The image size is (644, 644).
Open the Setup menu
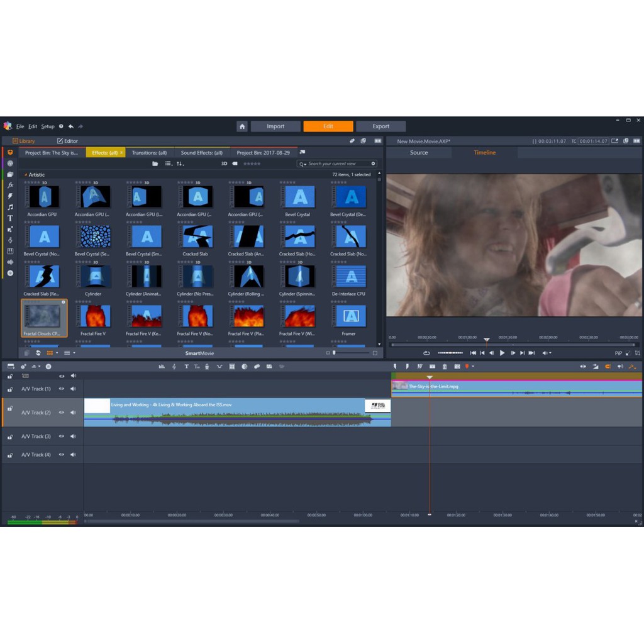48,126
